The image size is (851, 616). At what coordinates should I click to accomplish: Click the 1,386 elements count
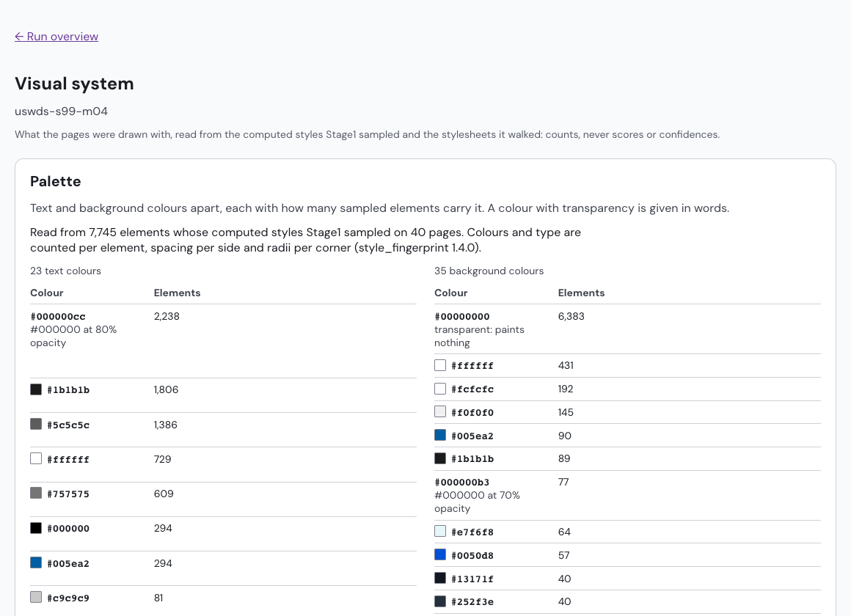(166, 425)
